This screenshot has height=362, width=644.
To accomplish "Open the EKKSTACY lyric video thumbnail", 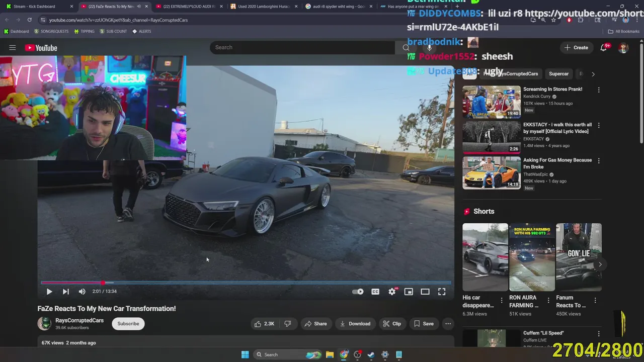I will 492,137.
